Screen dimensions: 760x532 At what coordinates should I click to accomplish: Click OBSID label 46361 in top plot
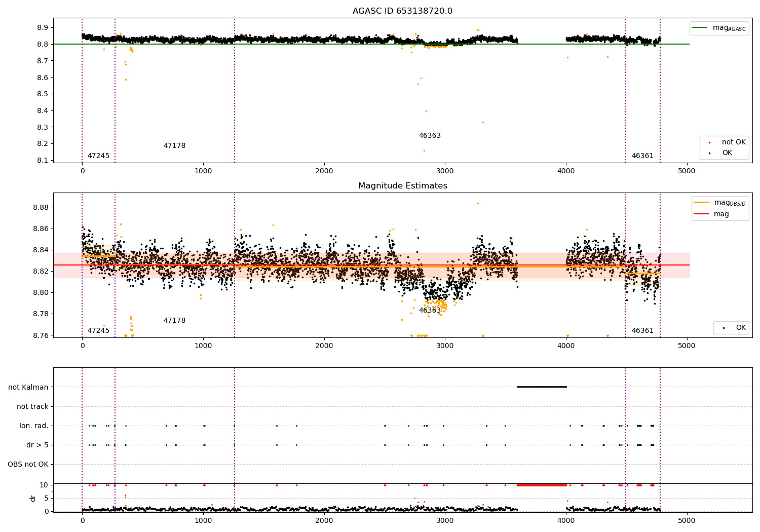click(642, 156)
